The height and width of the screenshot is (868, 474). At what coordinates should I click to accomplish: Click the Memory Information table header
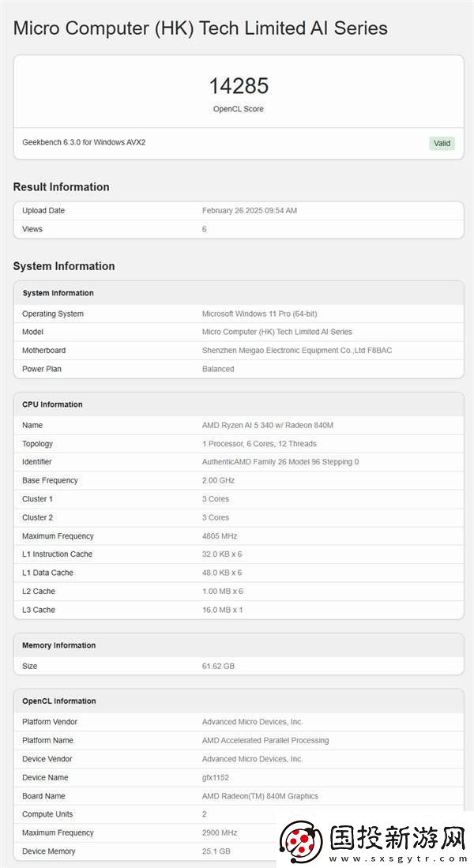(x=58, y=645)
